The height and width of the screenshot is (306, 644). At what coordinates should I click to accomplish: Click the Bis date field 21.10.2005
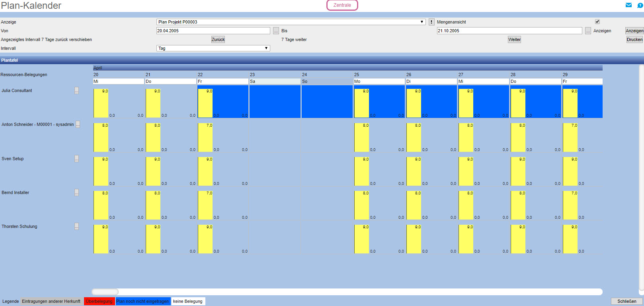coord(509,31)
